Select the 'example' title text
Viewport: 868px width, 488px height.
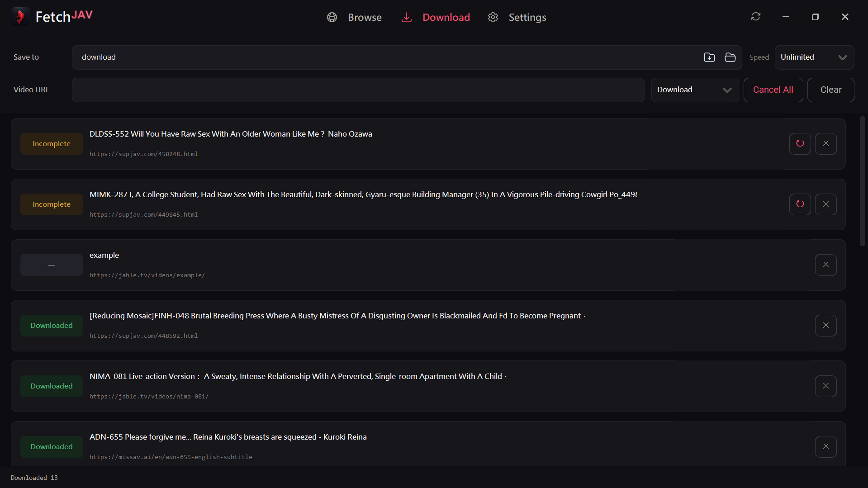coord(104,255)
